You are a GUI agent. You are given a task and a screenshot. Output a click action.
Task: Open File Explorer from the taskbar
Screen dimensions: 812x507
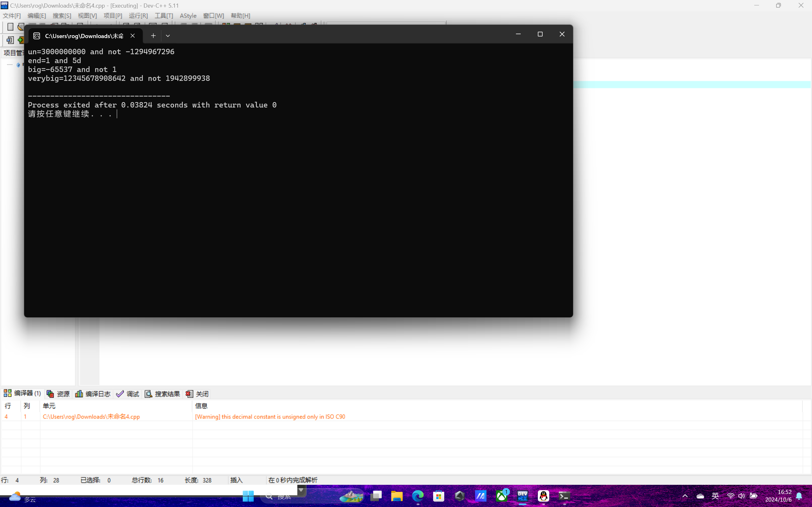pos(397,496)
